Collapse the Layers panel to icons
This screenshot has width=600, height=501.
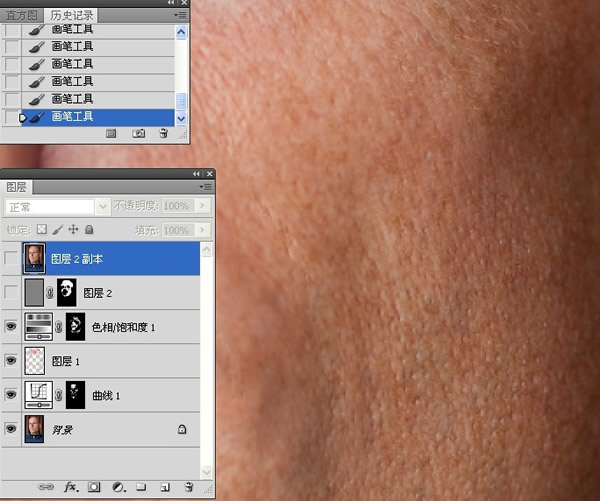pos(196,174)
